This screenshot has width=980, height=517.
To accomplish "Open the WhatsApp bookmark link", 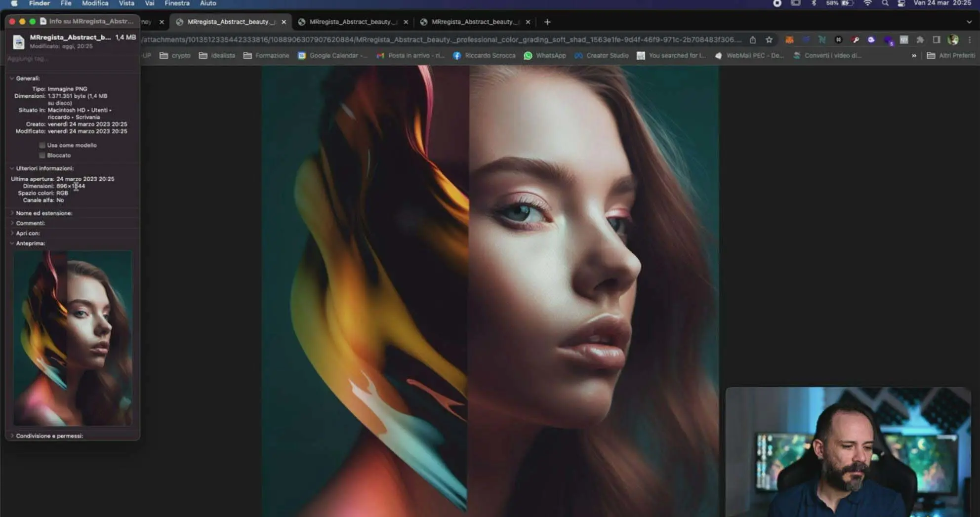I will 545,56.
